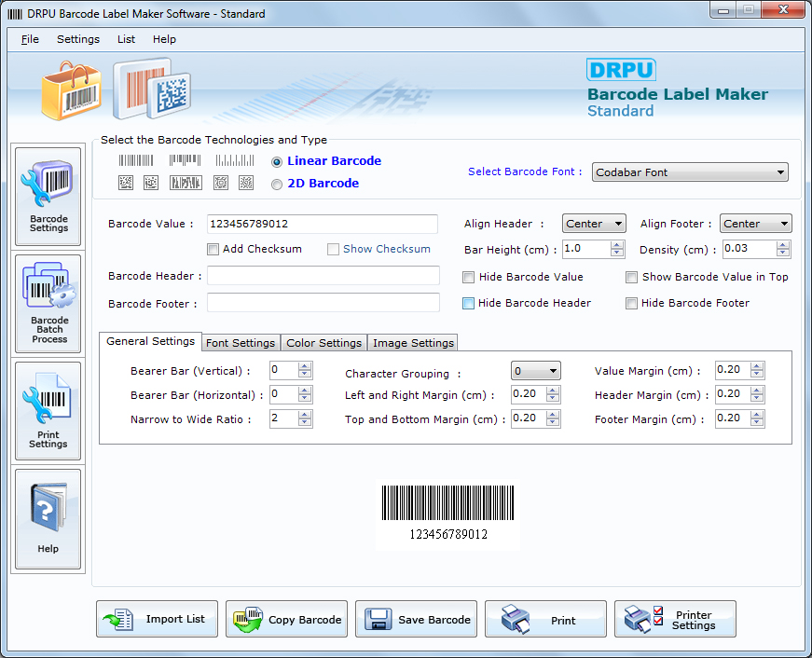Check Show Barcode Value in Top
Screen dimensions: 812x658
(x=631, y=277)
